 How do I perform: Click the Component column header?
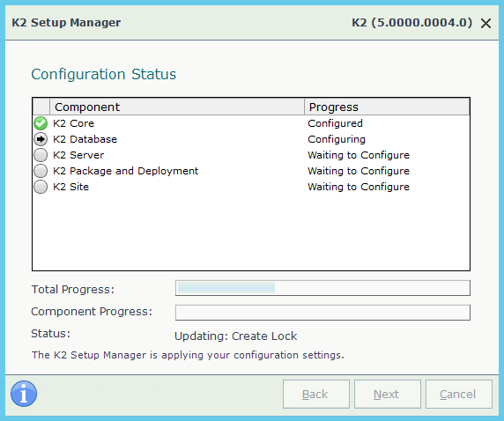pyautogui.click(x=177, y=107)
